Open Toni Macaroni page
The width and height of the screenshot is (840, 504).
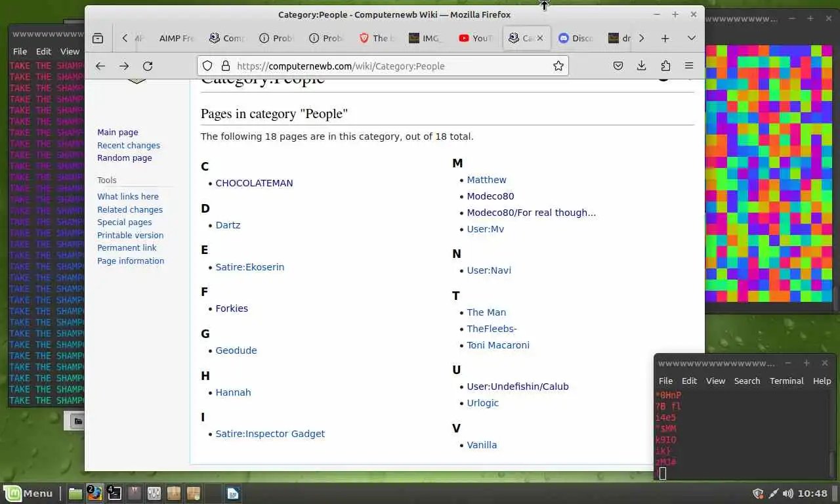498,345
